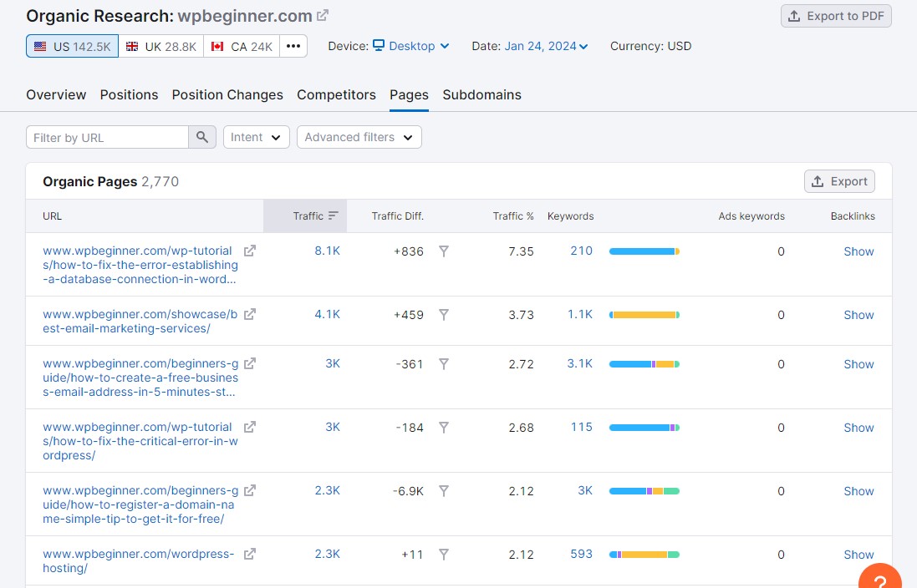Click the filter funnel icon next to +836
The height and width of the screenshot is (588, 917).
(444, 251)
